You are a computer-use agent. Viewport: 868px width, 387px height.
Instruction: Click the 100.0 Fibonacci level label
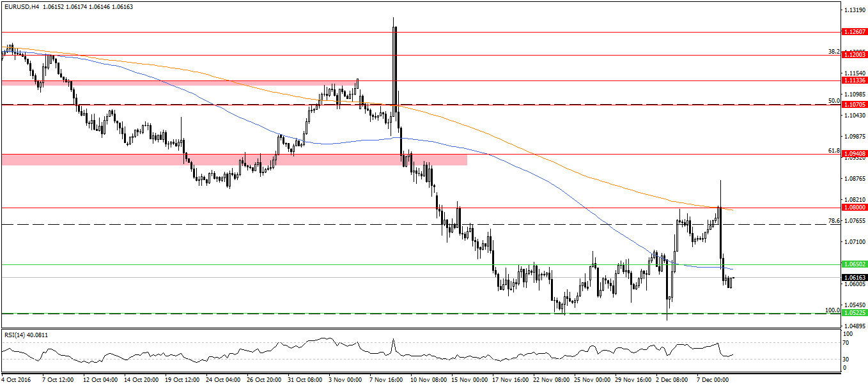point(832,310)
